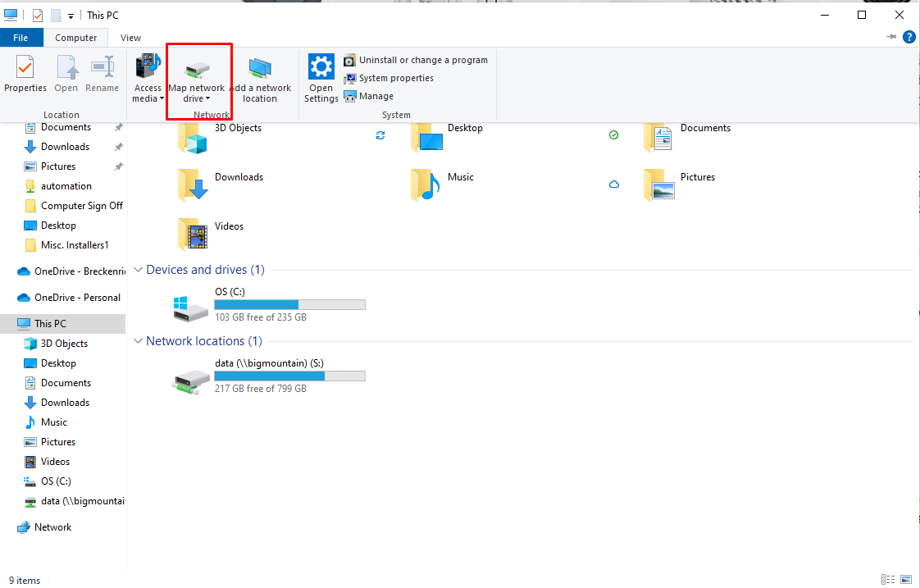The width and height of the screenshot is (920, 588).
Task: Click the Manage icon
Action: [x=351, y=95]
